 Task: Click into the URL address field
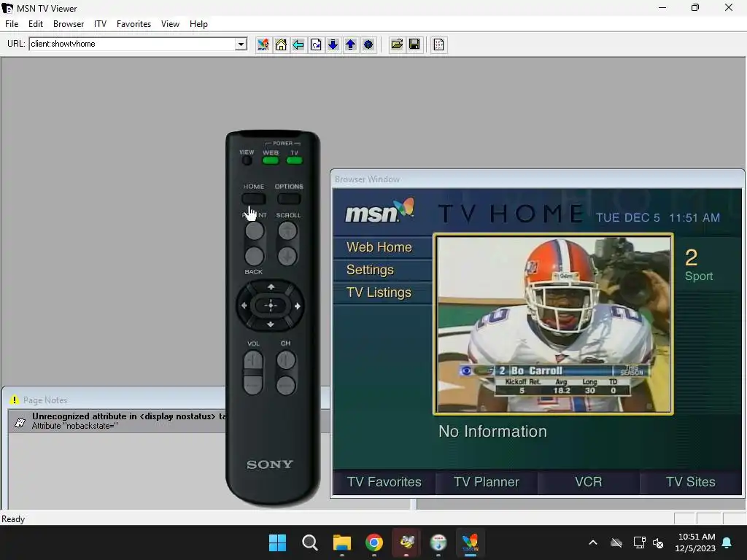click(x=133, y=44)
